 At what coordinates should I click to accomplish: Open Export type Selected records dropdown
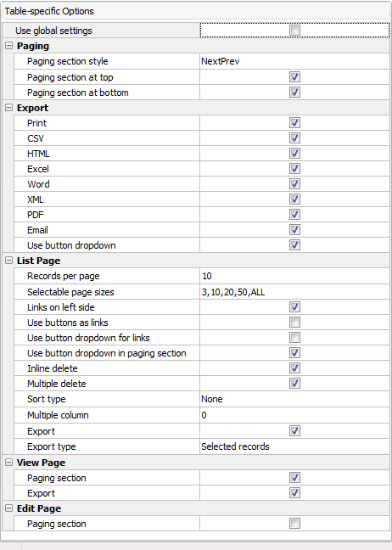point(294,446)
